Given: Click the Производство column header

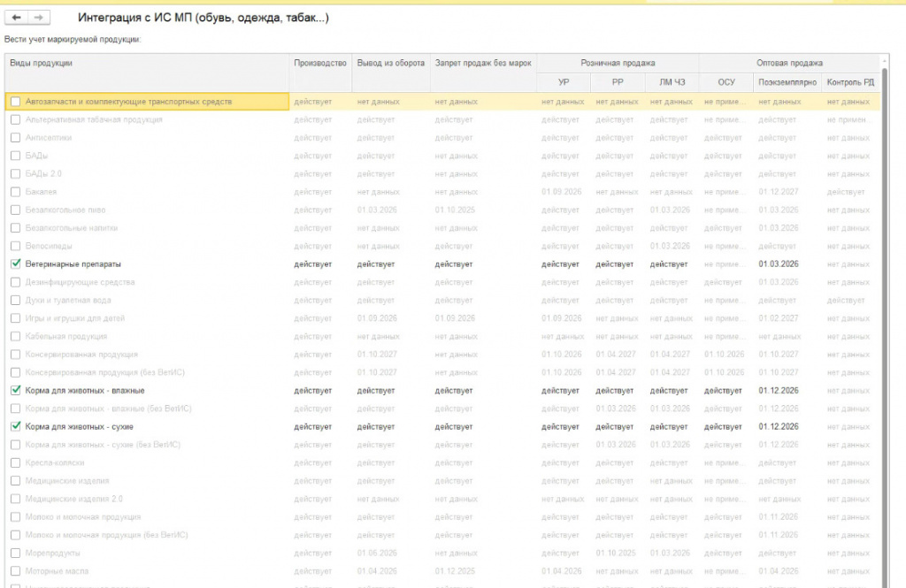Looking at the screenshot, I should click(320, 73).
